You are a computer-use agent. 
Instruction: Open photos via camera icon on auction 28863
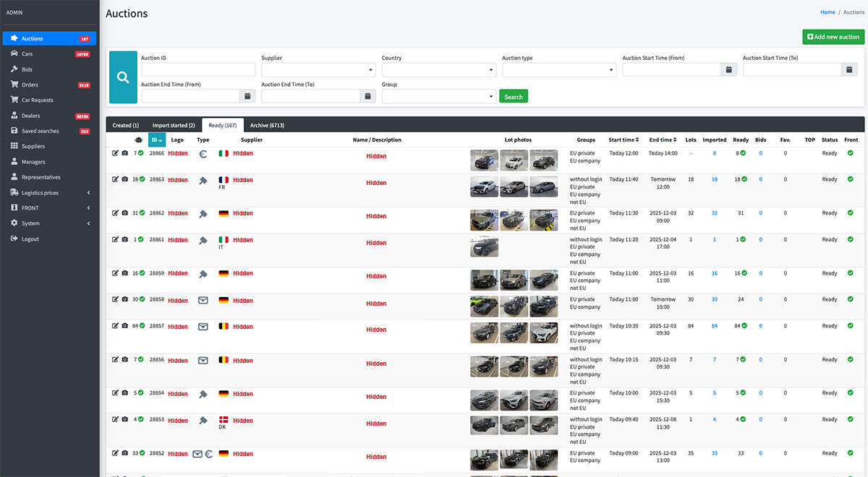click(x=124, y=179)
